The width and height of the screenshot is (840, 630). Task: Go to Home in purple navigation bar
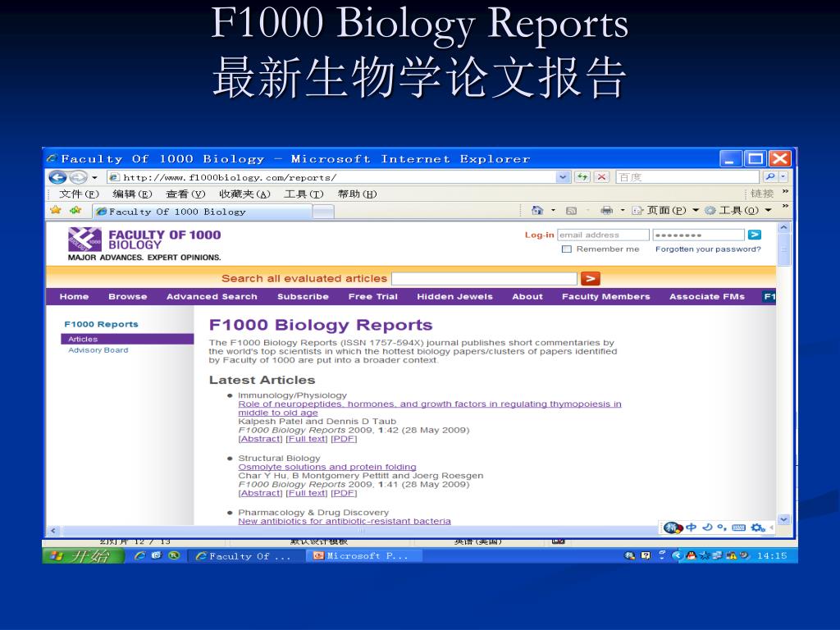tap(74, 296)
